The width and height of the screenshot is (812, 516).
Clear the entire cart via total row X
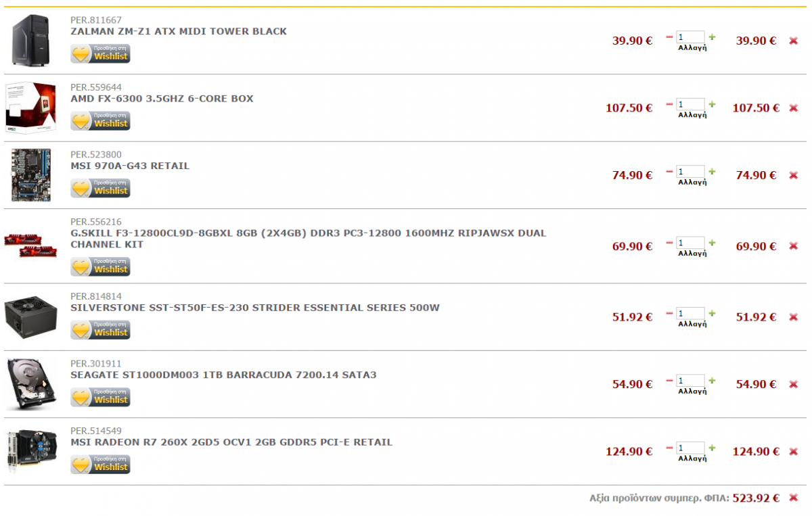[794, 498]
